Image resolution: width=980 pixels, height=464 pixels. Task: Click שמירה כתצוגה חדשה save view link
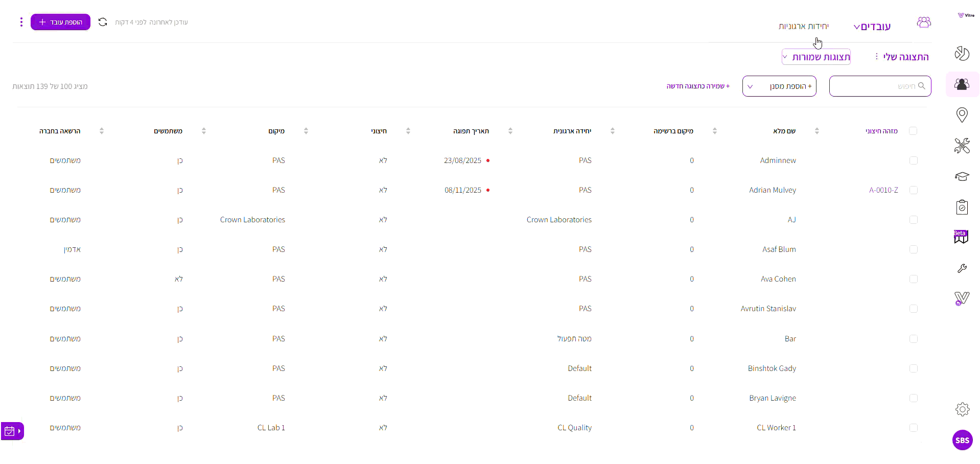point(698,86)
